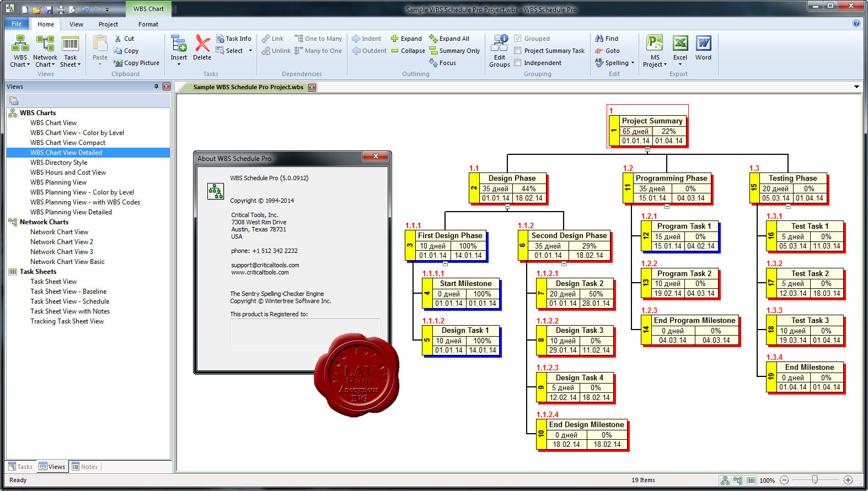Outdent the selected task

click(x=369, y=51)
